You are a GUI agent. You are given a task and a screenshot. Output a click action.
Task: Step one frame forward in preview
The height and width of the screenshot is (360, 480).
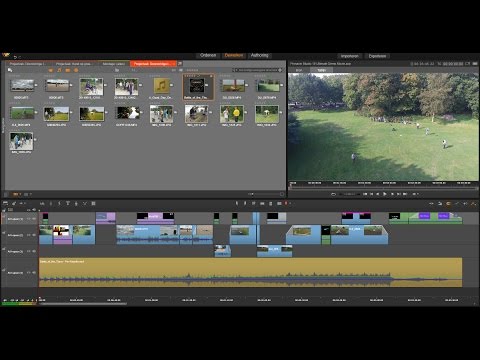[x=392, y=194]
